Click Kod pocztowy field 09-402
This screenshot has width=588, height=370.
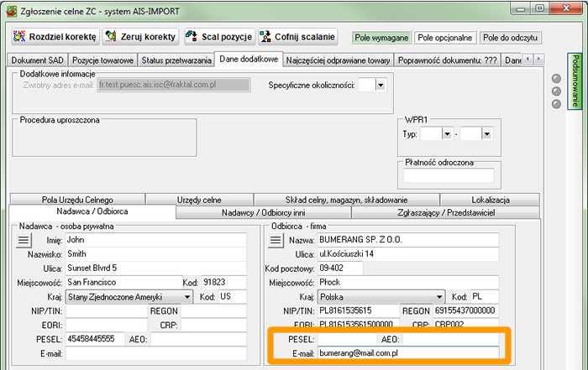[340, 268]
